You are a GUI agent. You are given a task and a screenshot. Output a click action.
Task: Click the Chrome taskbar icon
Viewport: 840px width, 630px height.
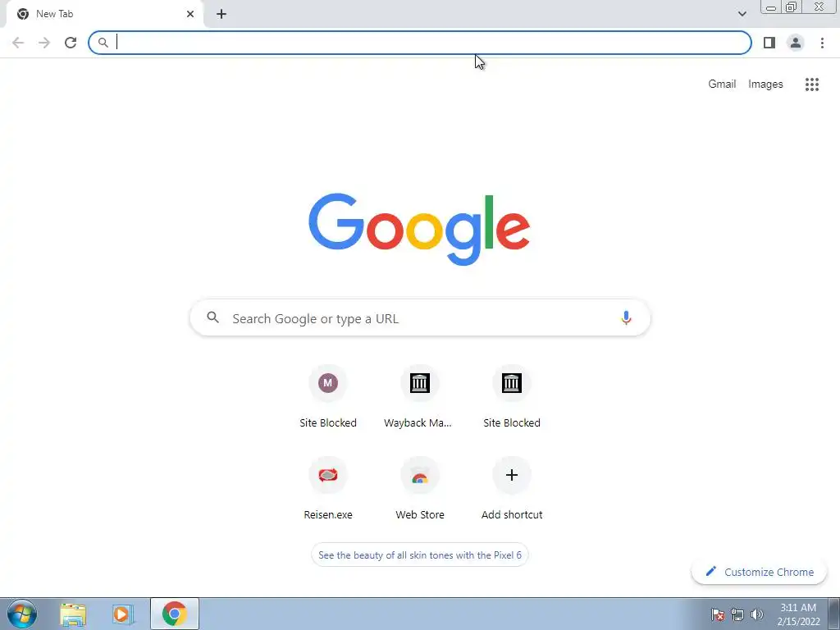pos(175,614)
